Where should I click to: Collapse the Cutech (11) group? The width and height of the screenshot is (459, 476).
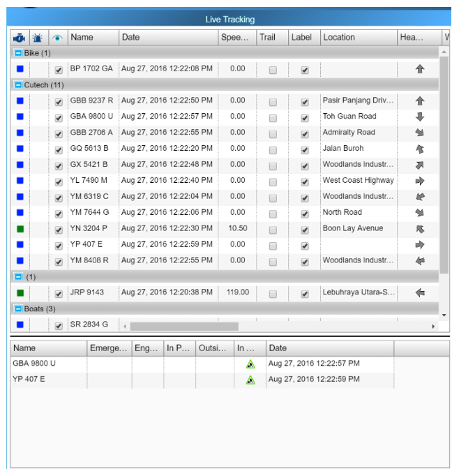tap(19, 84)
